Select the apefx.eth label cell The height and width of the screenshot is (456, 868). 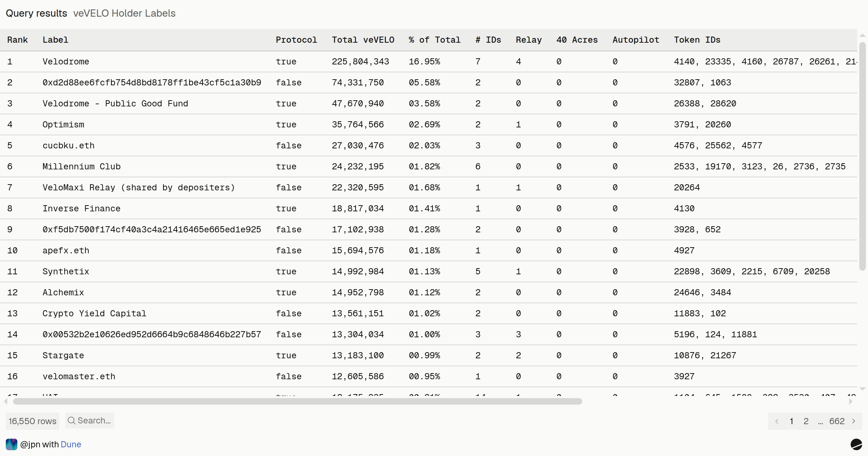pyautogui.click(x=66, y=250)
